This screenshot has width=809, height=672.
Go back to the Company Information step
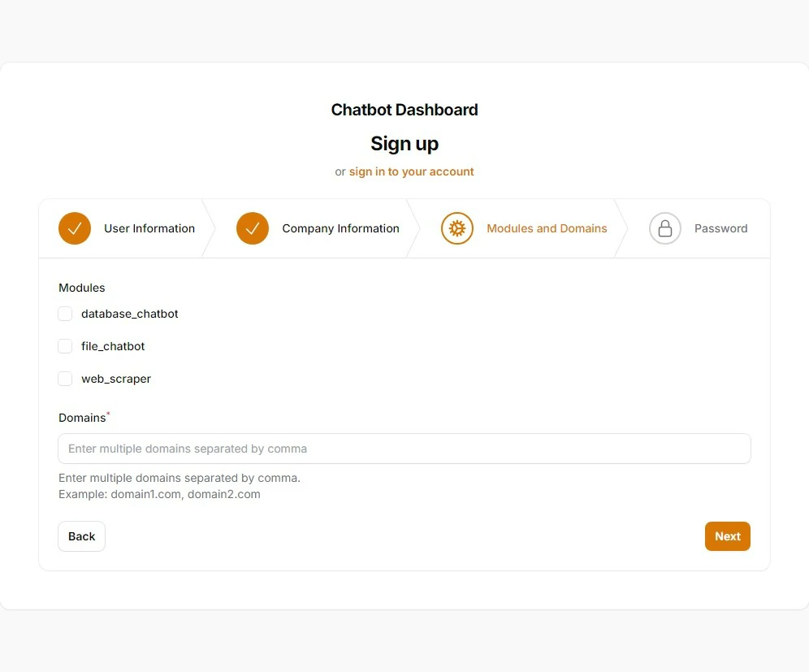tap(340, 228)
